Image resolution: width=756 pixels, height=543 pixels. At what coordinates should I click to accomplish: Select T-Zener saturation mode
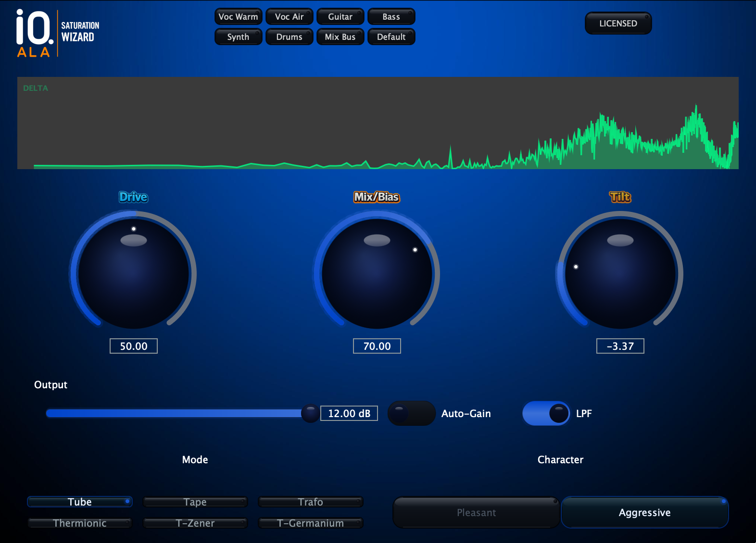[195, 523]
